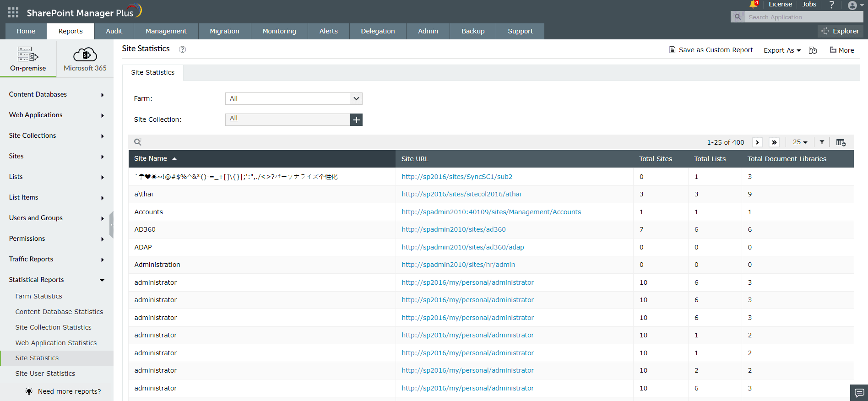
Task: Open the License link
Action: coord(781,4)
